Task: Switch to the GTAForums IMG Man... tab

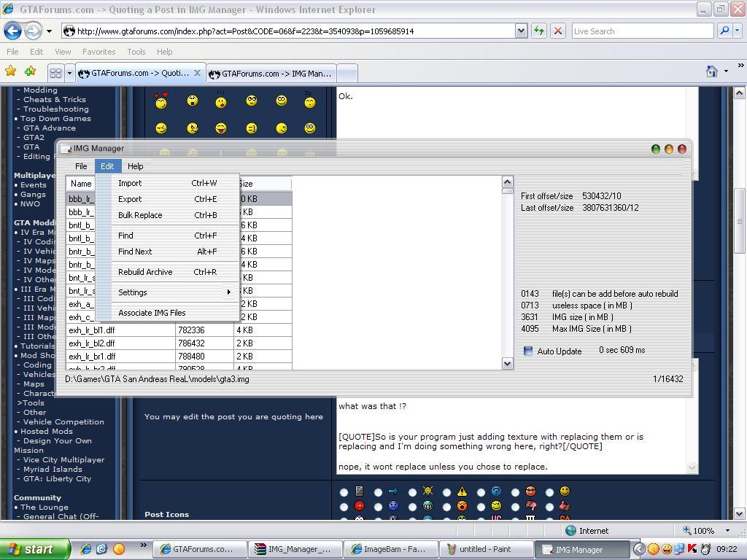Action: tap(271, 74)
